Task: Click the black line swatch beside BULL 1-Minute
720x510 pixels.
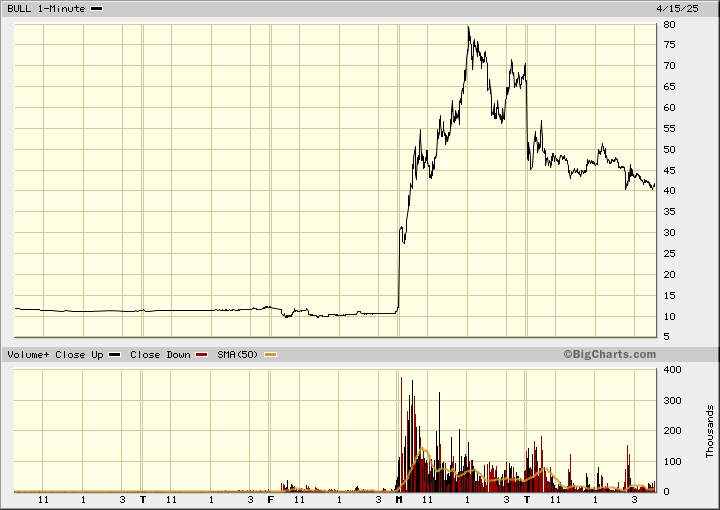Action: click(x=97, y=9)
